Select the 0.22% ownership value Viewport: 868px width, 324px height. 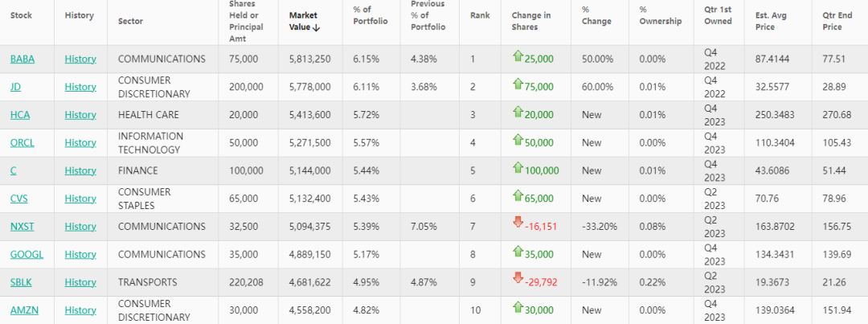click(652, 282)
